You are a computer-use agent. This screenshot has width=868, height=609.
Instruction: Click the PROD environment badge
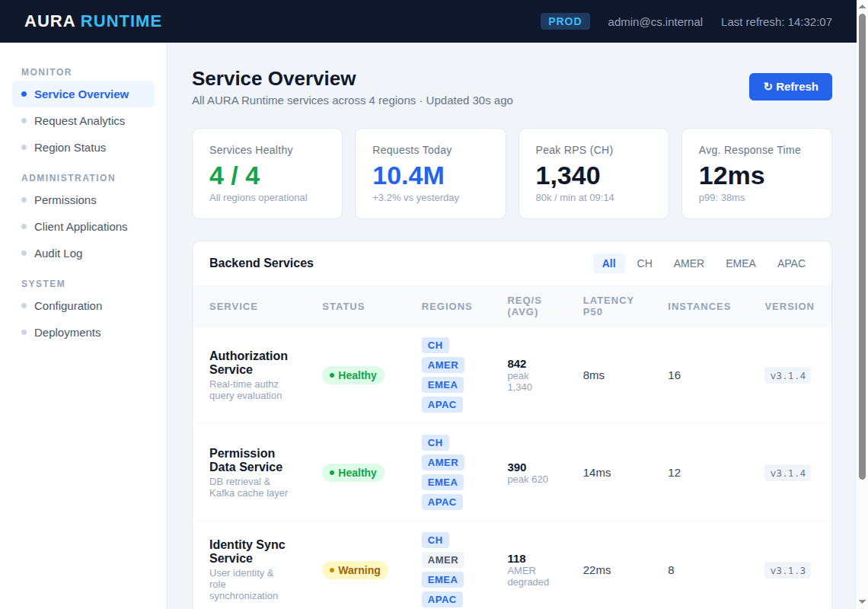(x=565, y=21)
